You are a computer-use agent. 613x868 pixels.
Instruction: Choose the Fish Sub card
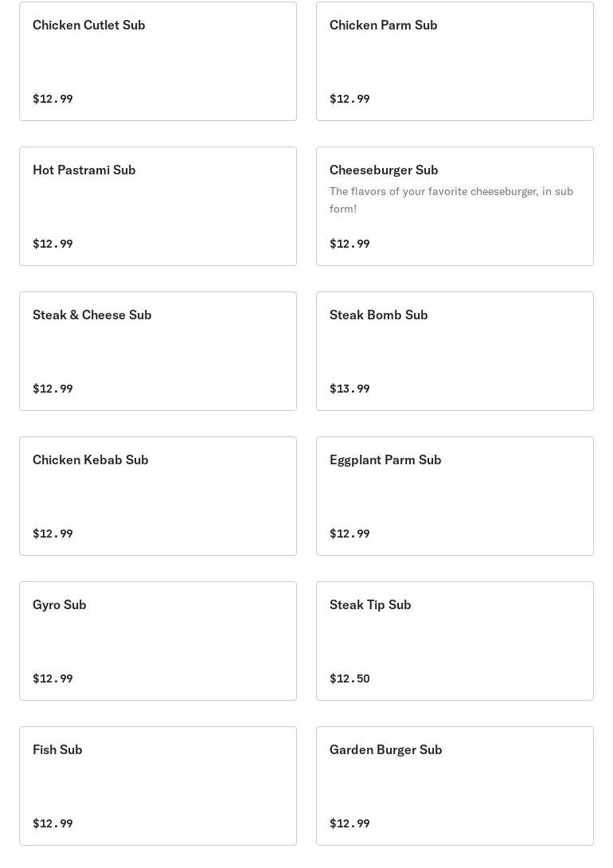[x=158, y=786]
